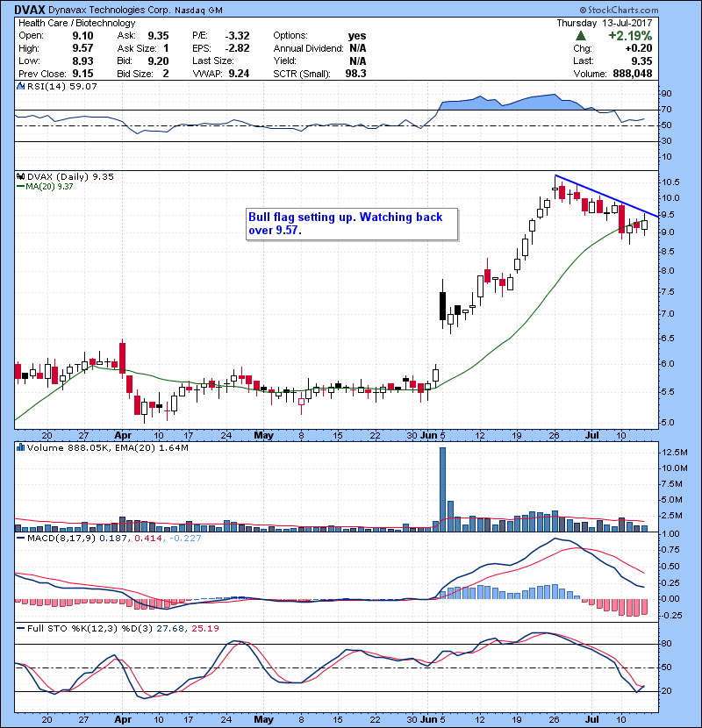Select the Low value 8.93

82,61
